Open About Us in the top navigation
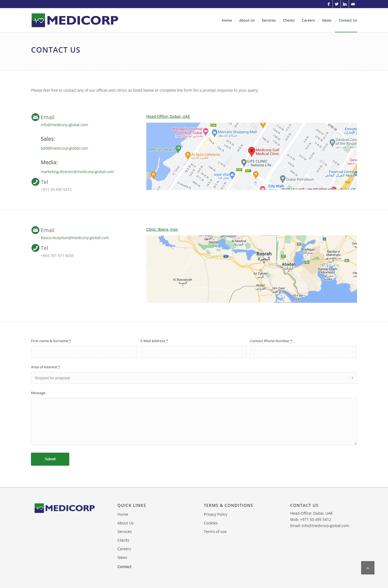Viewport: 388px width, 588px height. click(x=247, y=20)
